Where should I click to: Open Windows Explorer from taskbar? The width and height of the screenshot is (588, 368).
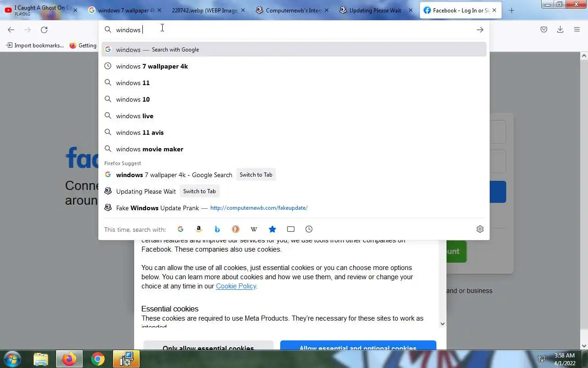pos(41,359)
